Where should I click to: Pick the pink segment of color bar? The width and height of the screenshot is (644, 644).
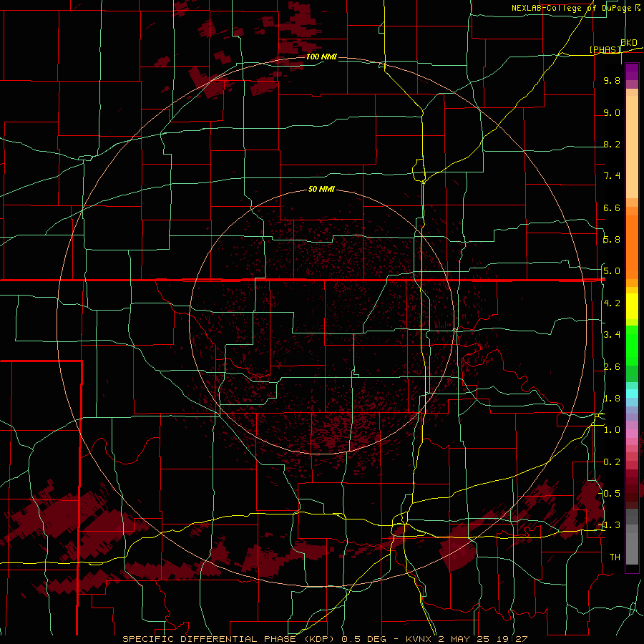click(632, 434)
